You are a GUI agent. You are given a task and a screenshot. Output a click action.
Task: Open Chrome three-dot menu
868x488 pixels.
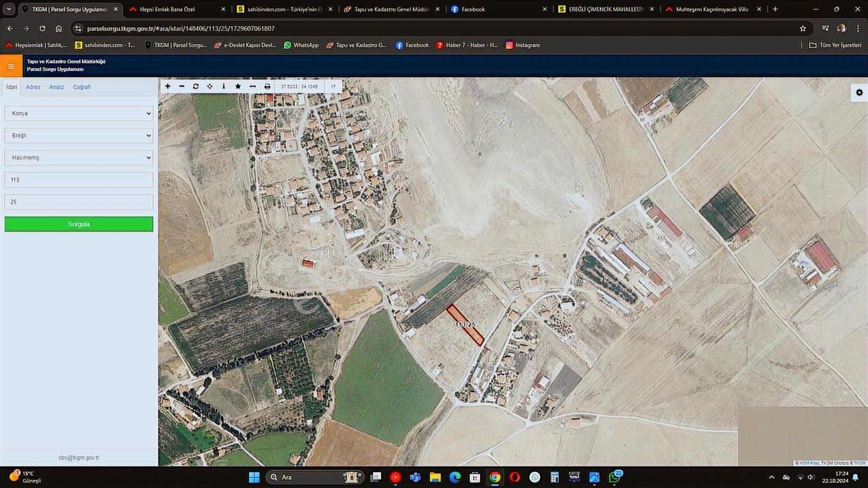pos(858,28)
